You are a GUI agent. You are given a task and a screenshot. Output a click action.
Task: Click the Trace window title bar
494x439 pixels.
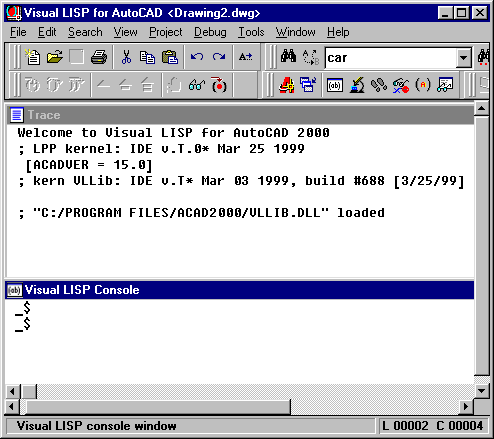(x=240, y=115)
